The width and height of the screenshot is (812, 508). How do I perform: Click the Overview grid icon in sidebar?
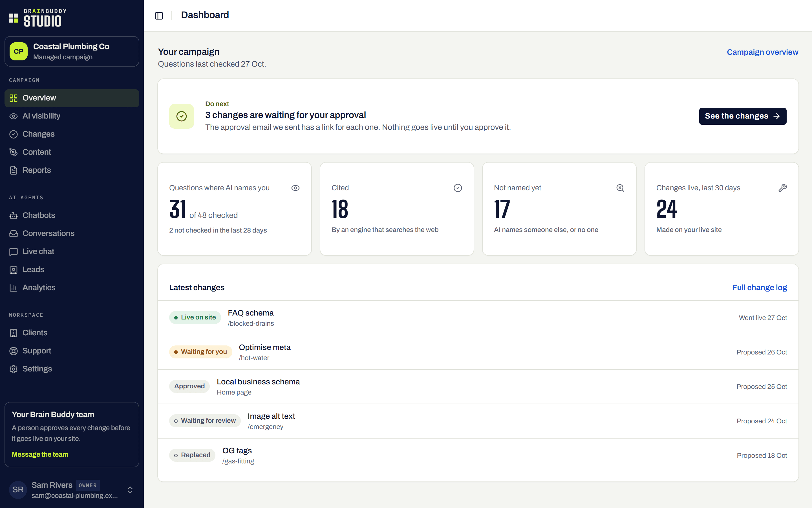[x=14, y=98]
